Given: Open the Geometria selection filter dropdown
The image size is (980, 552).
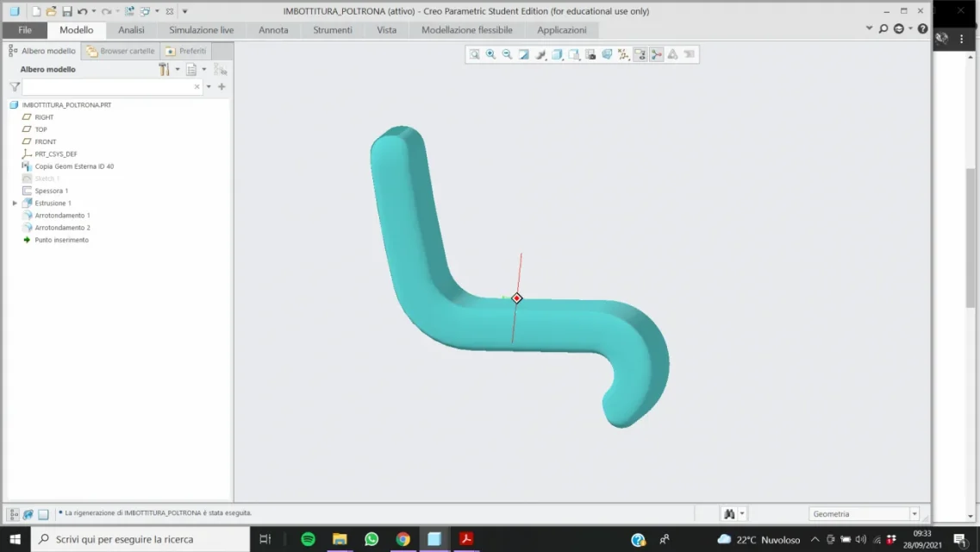Looking at the screenshot, I should [914, 514].
